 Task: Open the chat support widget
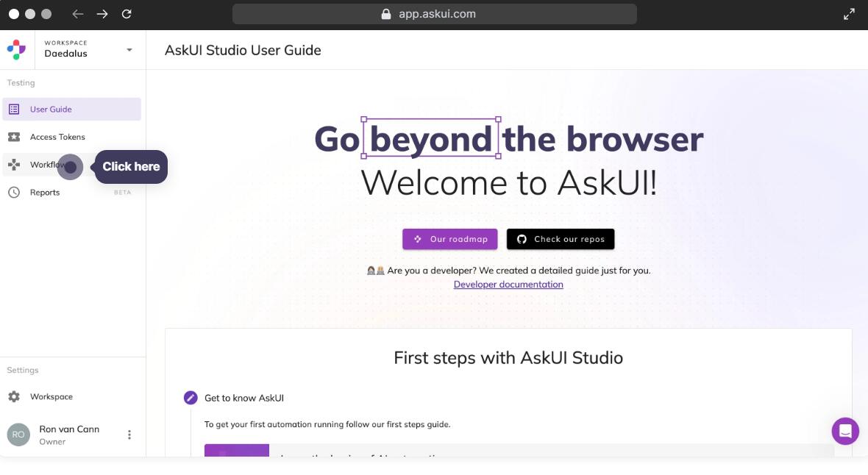pos(845,431)
